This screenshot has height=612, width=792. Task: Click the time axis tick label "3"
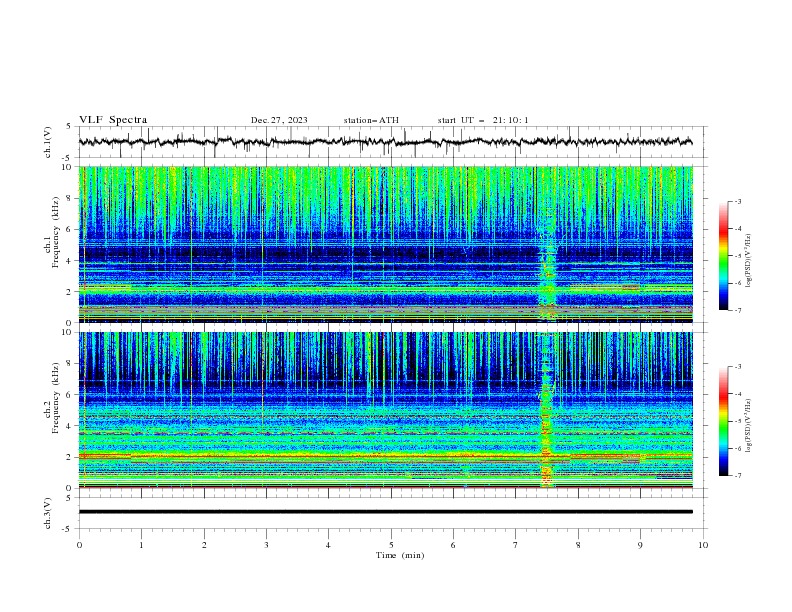[266, 545]
